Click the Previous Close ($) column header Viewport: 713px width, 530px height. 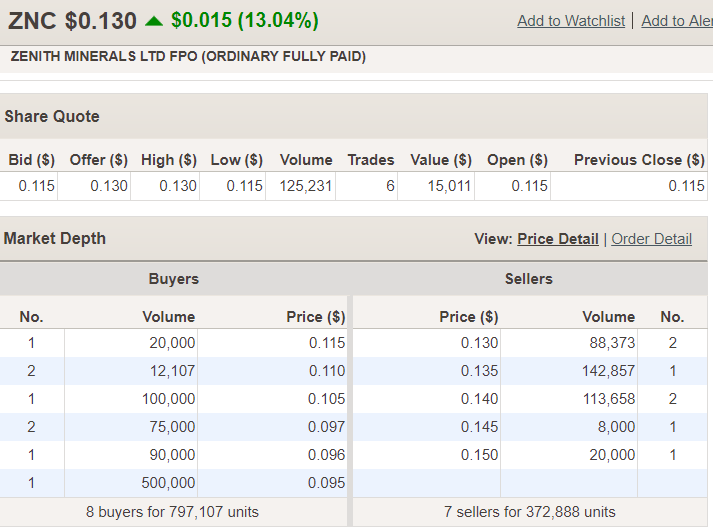click(x=639, y=160)
